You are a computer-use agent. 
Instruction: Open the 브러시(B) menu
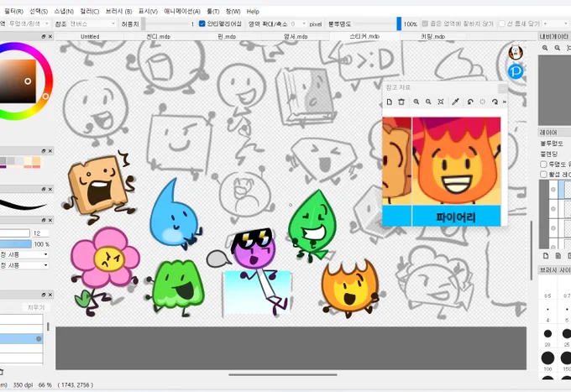[118, 11]
